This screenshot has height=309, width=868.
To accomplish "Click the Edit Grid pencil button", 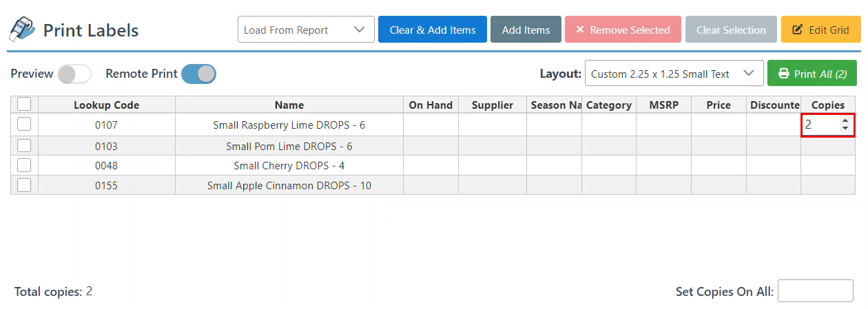I will tap(820, 30).
